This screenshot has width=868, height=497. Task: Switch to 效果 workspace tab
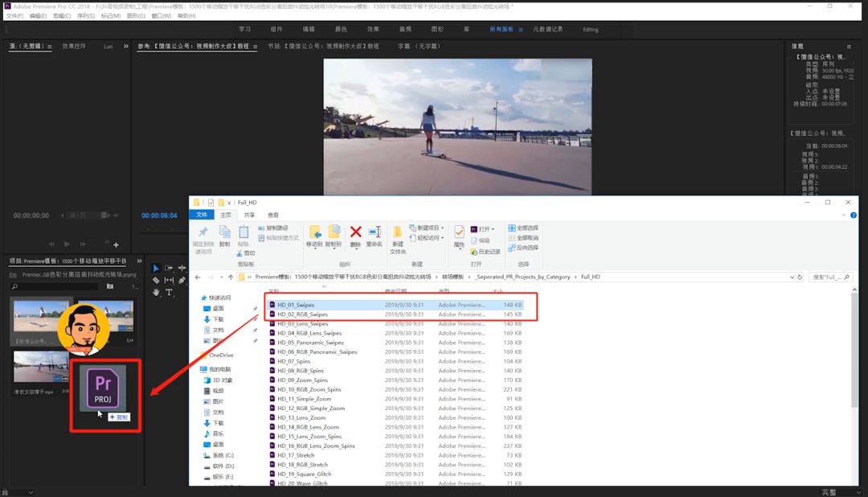point(373,30)
